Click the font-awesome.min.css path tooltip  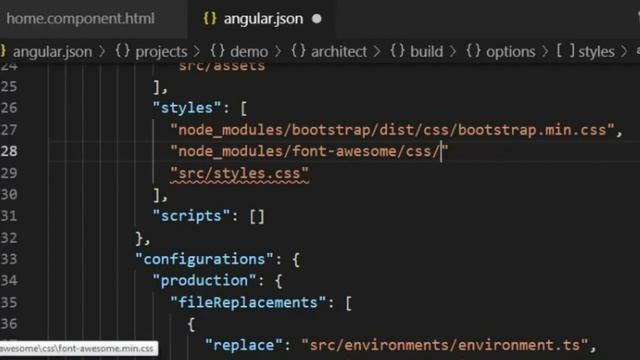click(78, 349)
